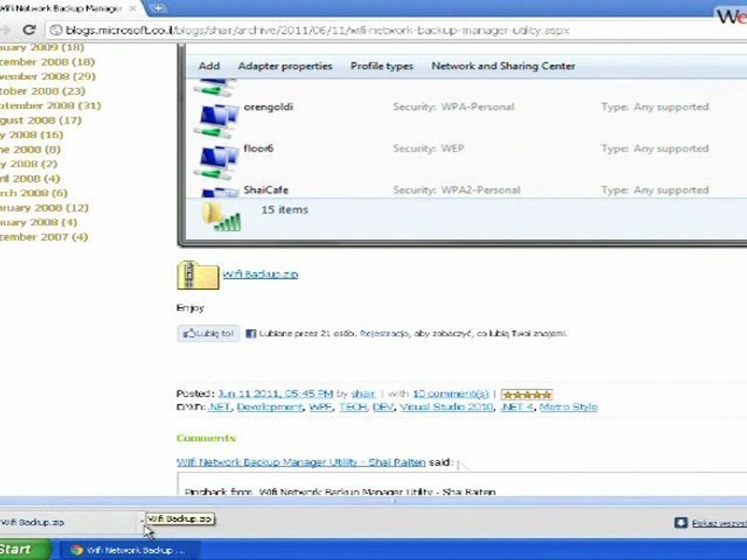Open the Rejestracja link
Screen dimensions: 747x560
[x=384, y=334]
